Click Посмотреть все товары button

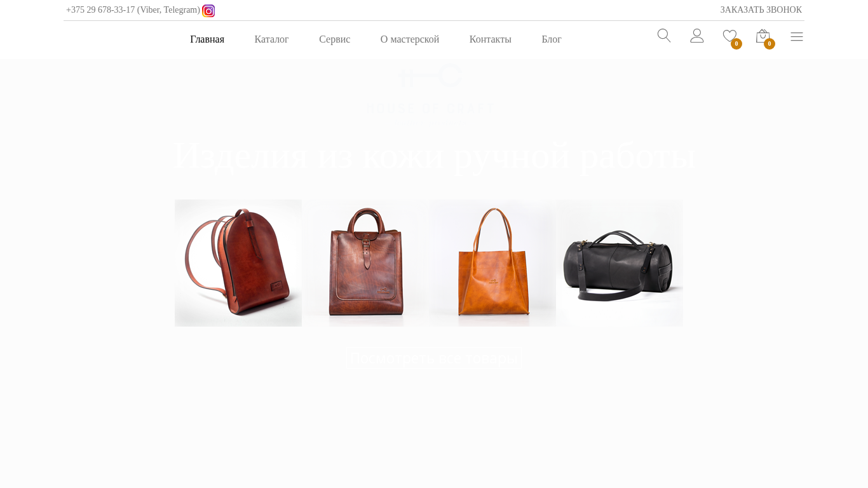pos(433,358)
